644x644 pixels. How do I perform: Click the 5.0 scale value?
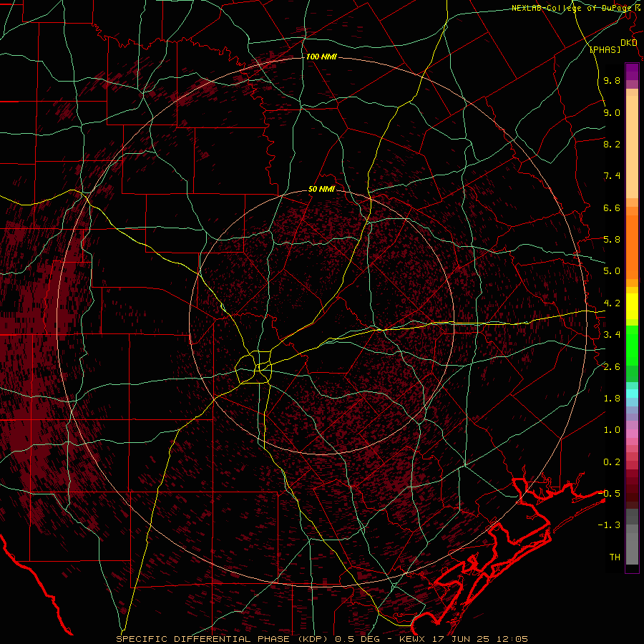click(x=612, y=271)
